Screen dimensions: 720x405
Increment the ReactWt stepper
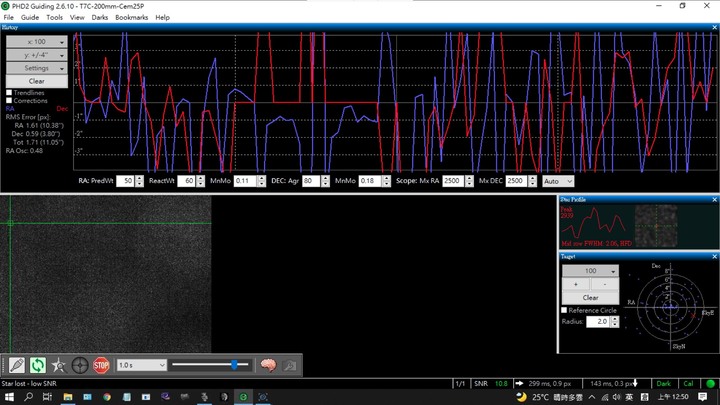[201, 179]
